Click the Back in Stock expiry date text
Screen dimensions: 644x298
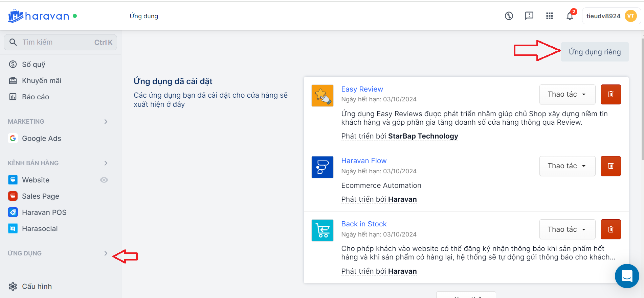point(379,234)
